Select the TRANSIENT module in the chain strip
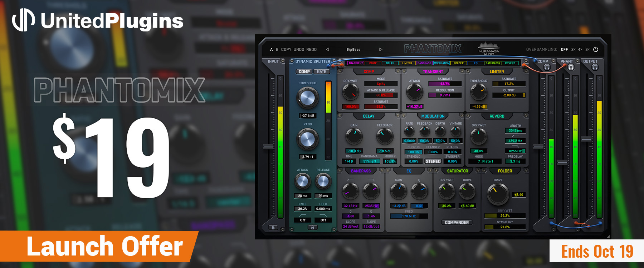 point(356,63)
